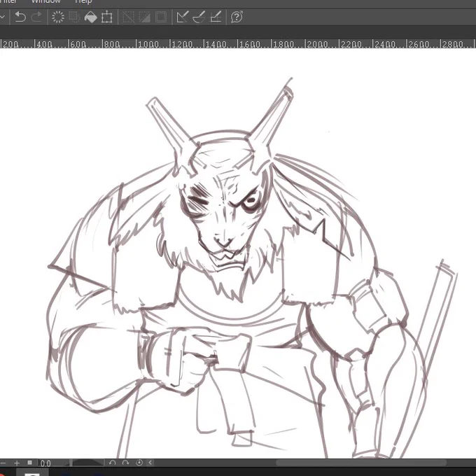This screenshot has height=476, width=476.
Task: Open the command bar chevron dropdown
Action: point(2,17)
